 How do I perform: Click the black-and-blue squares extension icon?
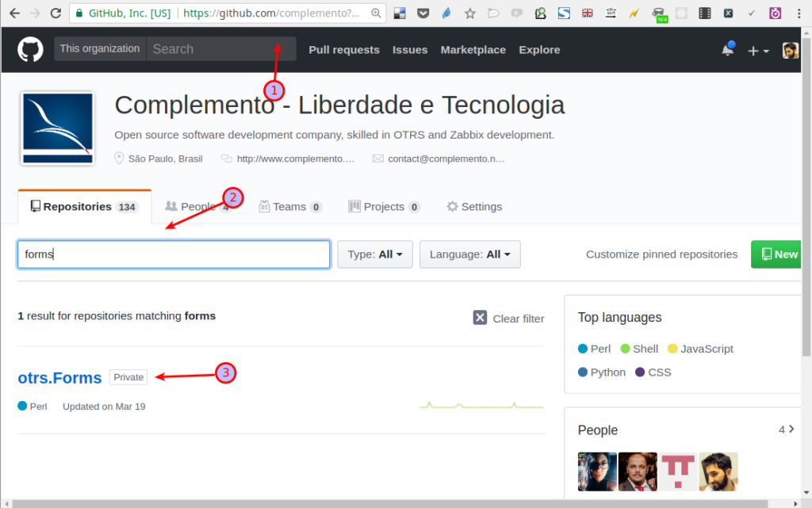tap(400, 13)
